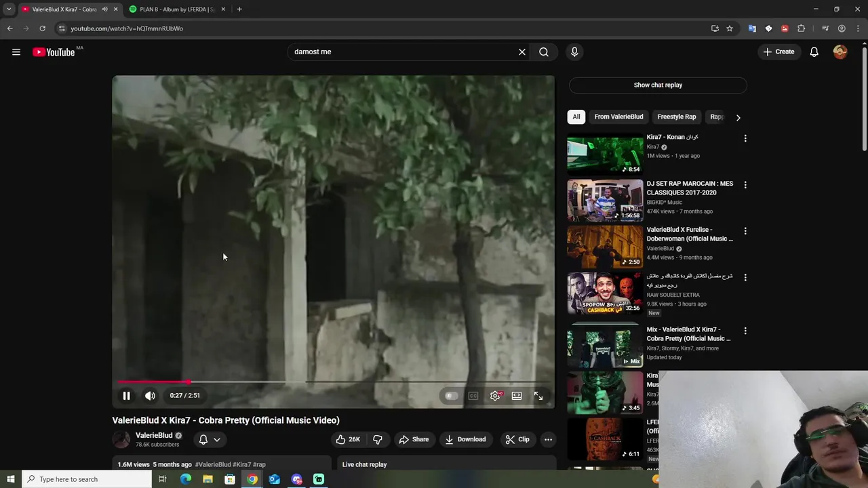
Task: Open subscription notification bell dropdown
Action: click(x=210, y=439)
